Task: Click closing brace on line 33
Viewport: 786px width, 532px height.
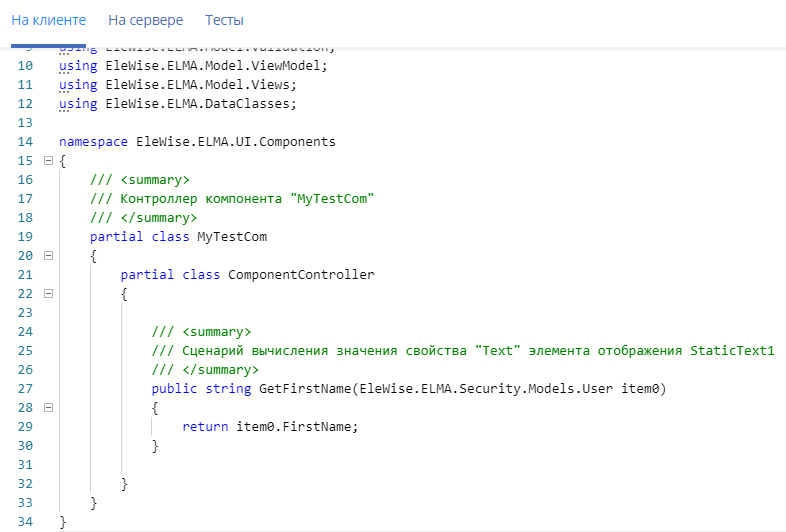Action: point(94,503)
